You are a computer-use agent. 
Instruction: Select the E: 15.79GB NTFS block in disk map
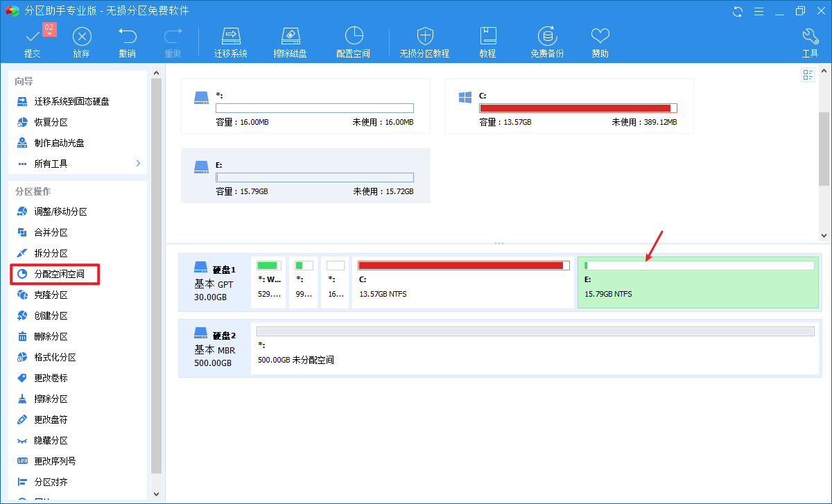698,282
